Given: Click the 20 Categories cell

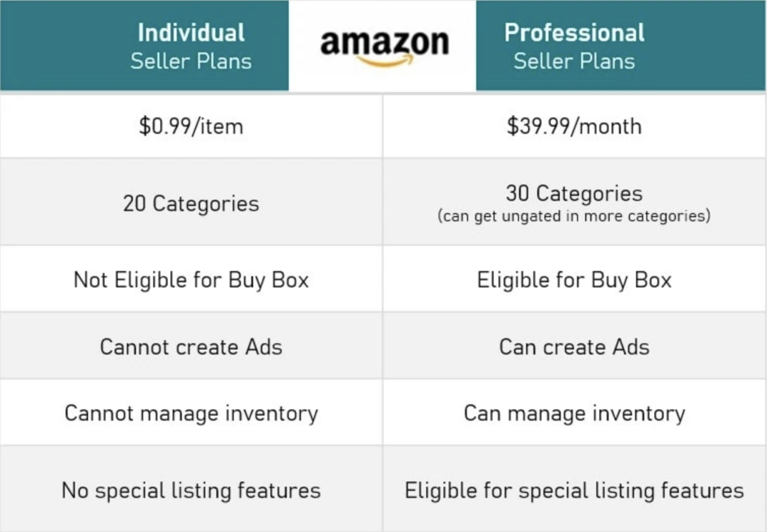Looking at the screenshot, I should point(191,204).
